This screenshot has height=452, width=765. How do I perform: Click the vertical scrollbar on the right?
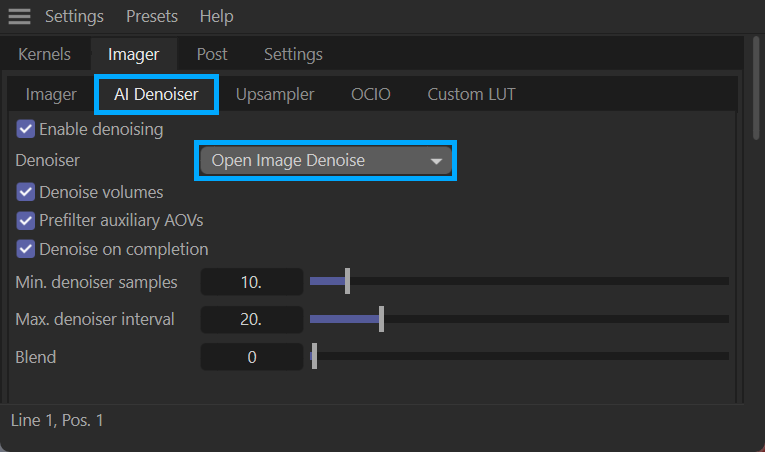tap(756, 90)
